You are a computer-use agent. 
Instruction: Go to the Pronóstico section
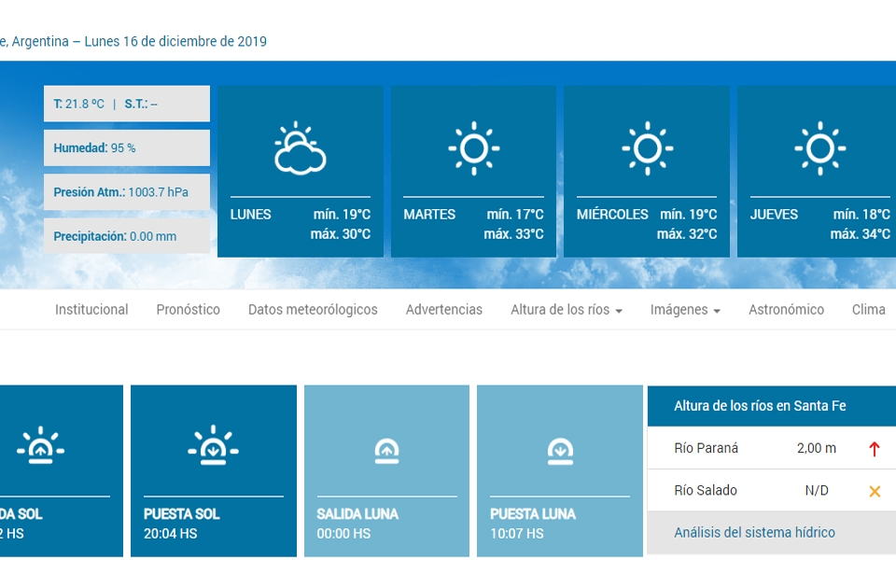pyautogui.click(x=188, y=310)
